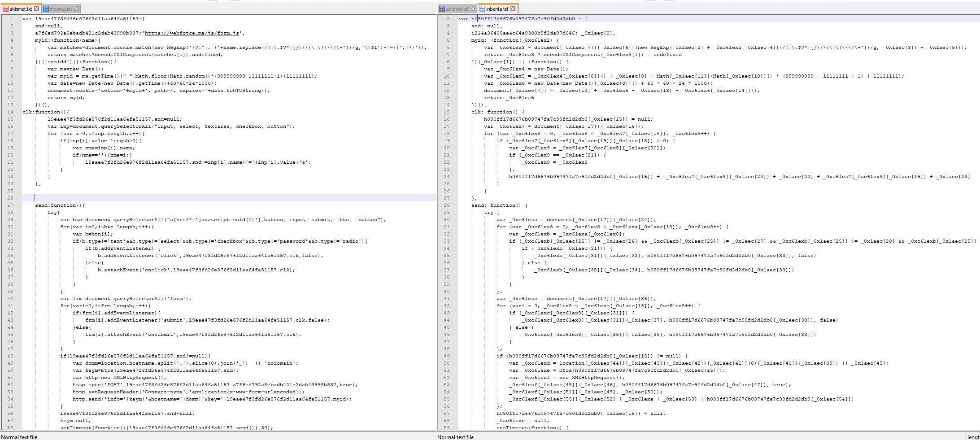980x440 pixels.
Task: Click line number 1 in left pane margin
Action: pos(12,19)
